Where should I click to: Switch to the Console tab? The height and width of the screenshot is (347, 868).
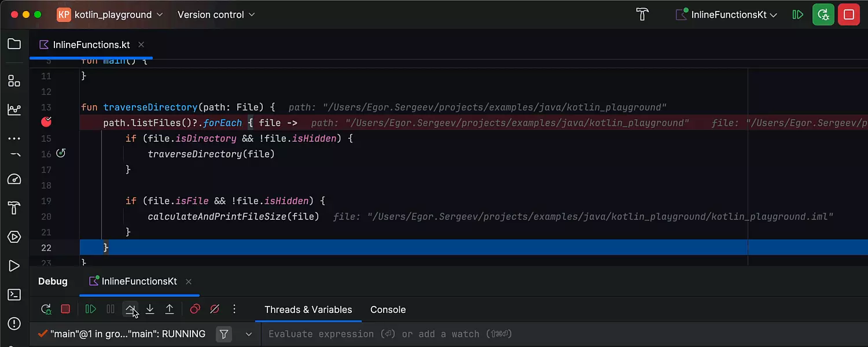(x=388, y=310)
